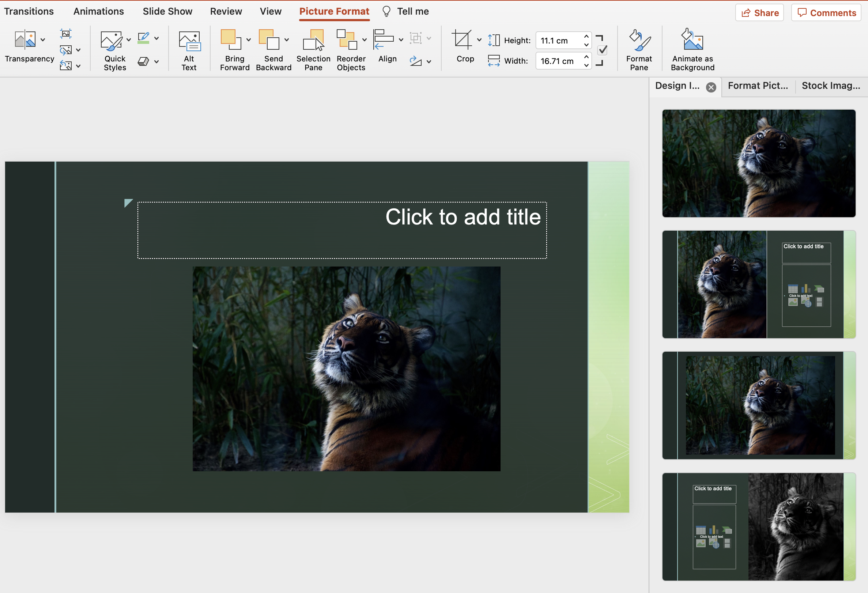
Task: Click the Compress Pictures icon
Action: pos(66,34)
